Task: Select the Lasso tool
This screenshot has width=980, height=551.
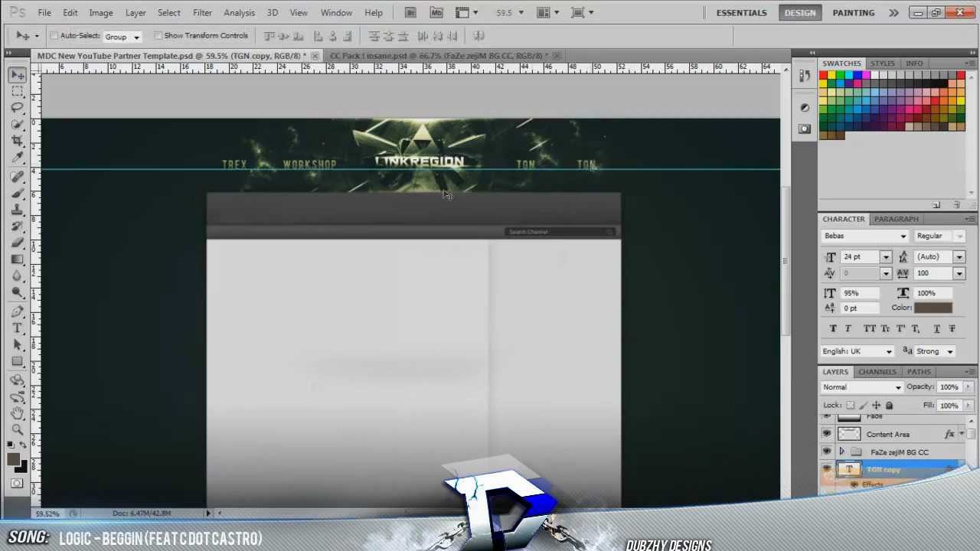Action: [x=18, y=108]
